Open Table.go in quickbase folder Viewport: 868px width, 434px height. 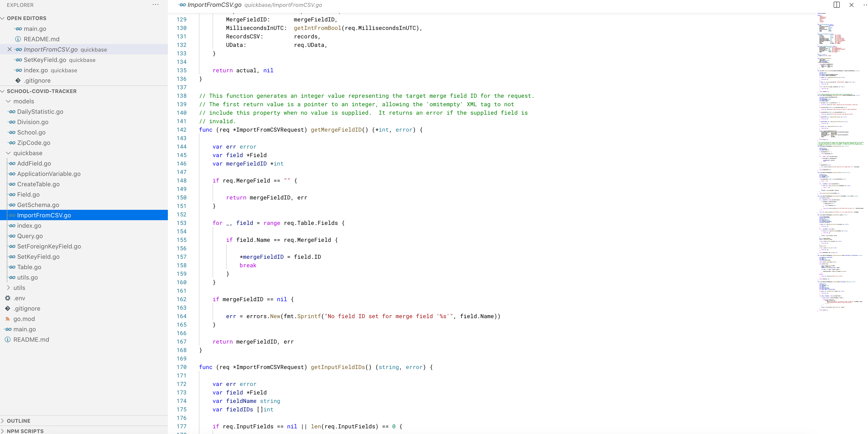coord(29,267)
